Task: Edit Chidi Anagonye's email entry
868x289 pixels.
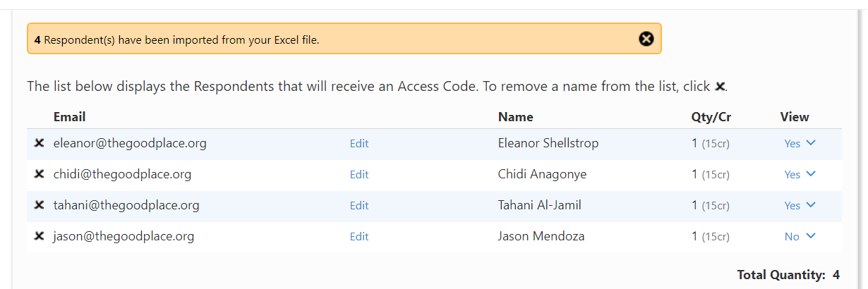Action: tap(359, 175)
